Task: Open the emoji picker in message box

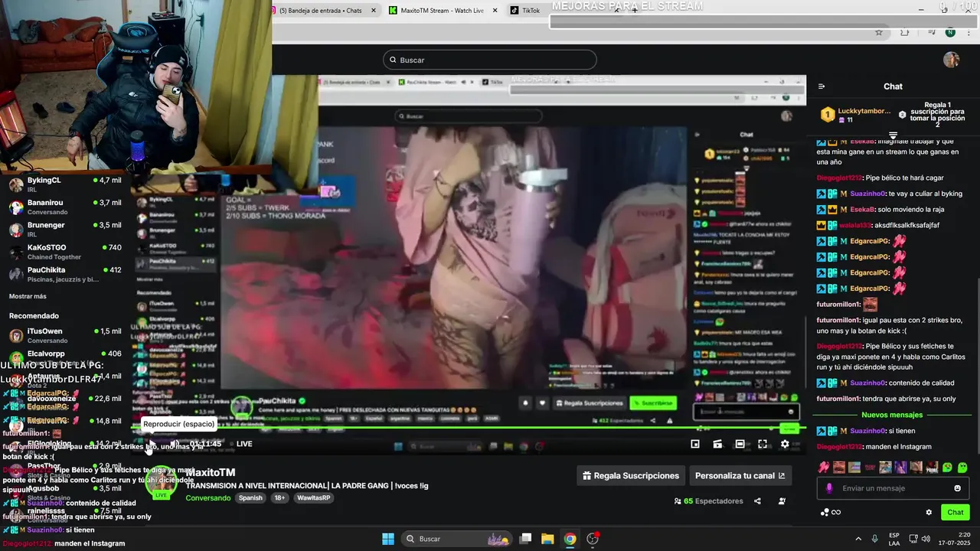Action: pyautogui.click(x=957, y=488)
